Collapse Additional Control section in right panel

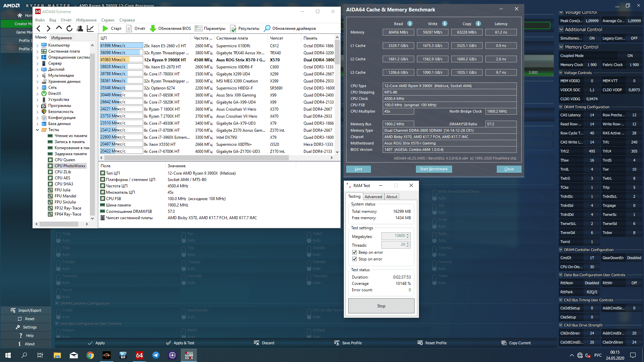tap(561, 29)
